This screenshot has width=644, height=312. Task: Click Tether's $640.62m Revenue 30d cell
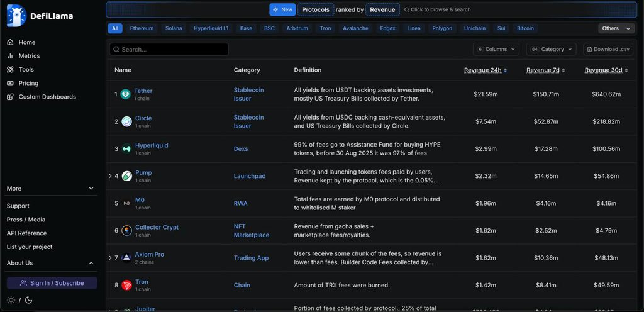coord(606,94)
